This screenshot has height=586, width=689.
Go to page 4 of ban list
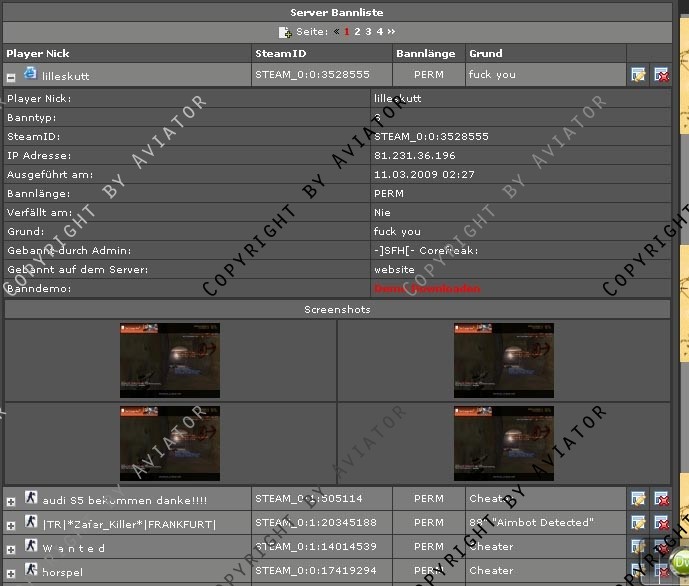(379, 32)
